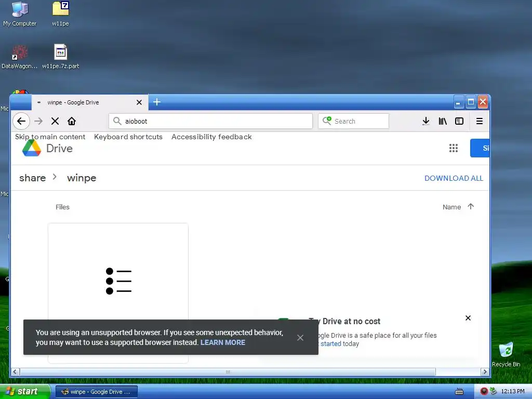The height and width of the screenshot is (399, 532).
Task: Click the safely remove hardware tray icon
Action: pos(494,392)
